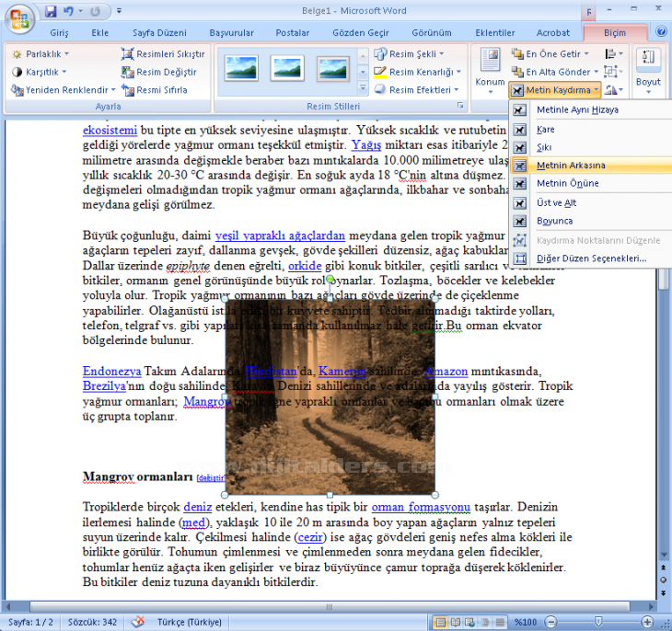Click Resim Değiştir to change picture
This screenshot has height=631, width=672.
[158, 72]
